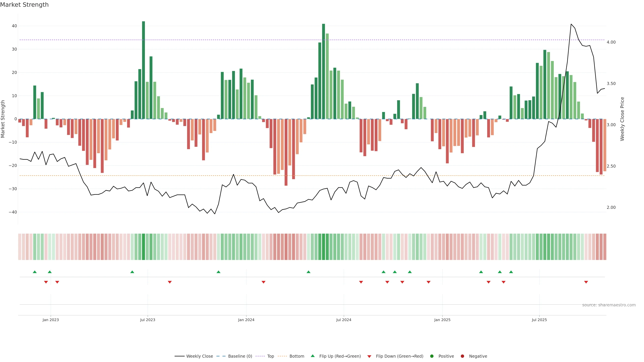
Task: Click the last red flip-down marker at far right
Action: [586, 282]
